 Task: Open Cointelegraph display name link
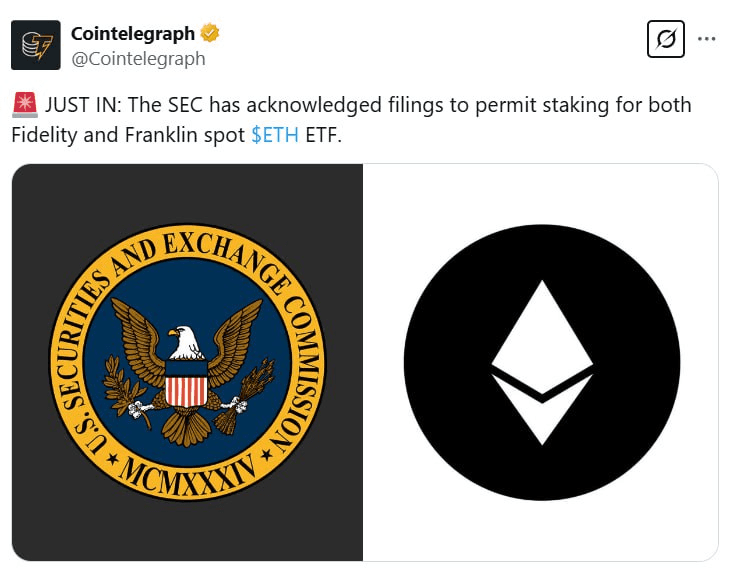point(133,33)
